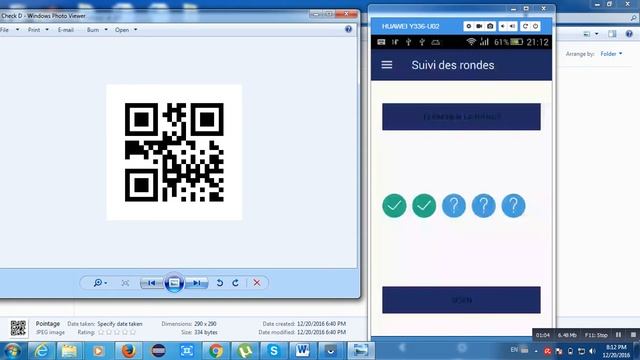Open Google Chrome from taskbar
The width and height of the screenshot is (640, 360).
[216, 351]
